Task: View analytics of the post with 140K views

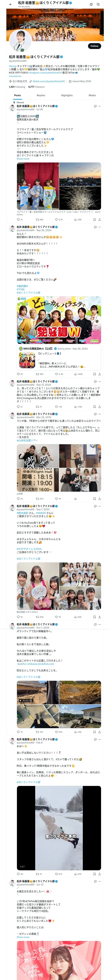Action: click(x=79, y=374)
